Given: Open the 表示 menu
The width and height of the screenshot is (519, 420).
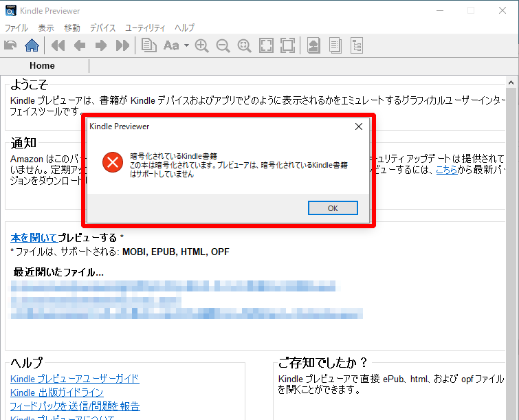Looking at the screenshot, I should [x=45, y=27].
